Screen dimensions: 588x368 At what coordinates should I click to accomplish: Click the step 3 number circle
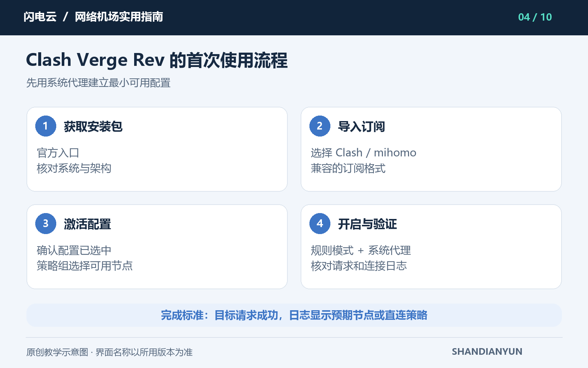(46, 223)
